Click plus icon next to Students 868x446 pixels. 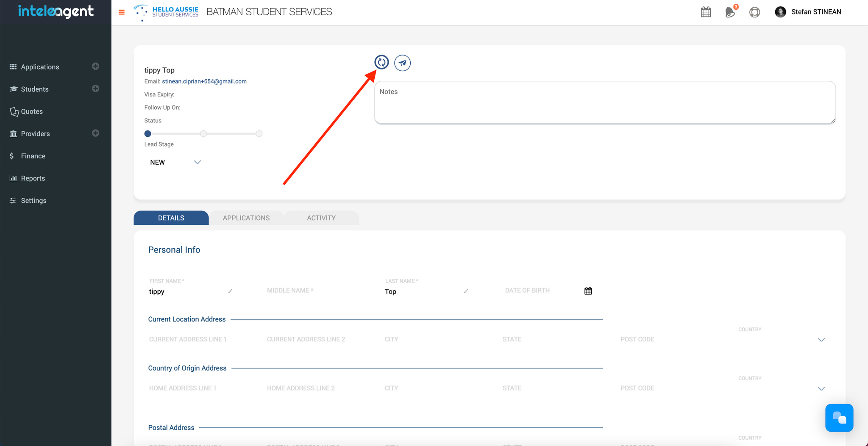tap(96, 89)
